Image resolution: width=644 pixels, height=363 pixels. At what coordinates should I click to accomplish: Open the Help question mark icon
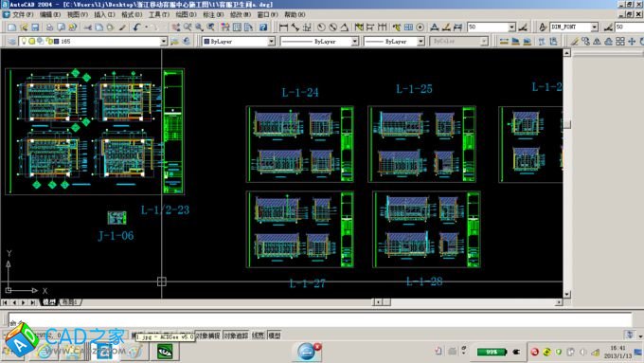point(263,27)
